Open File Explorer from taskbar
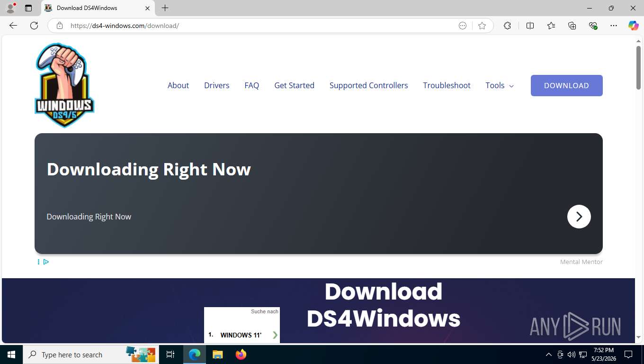This screenshot has width=644, height=364. (x=217, y=355)
